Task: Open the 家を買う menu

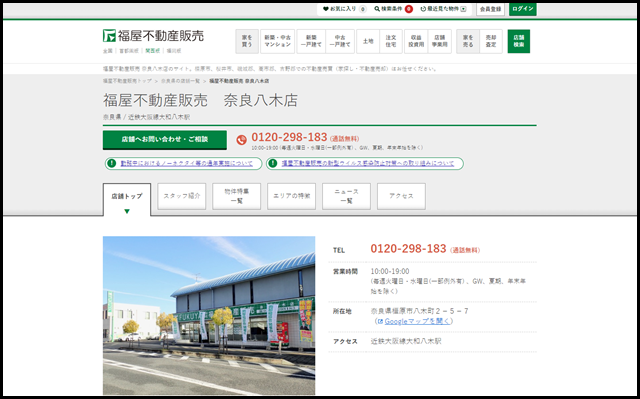Action: pos(247,41)
